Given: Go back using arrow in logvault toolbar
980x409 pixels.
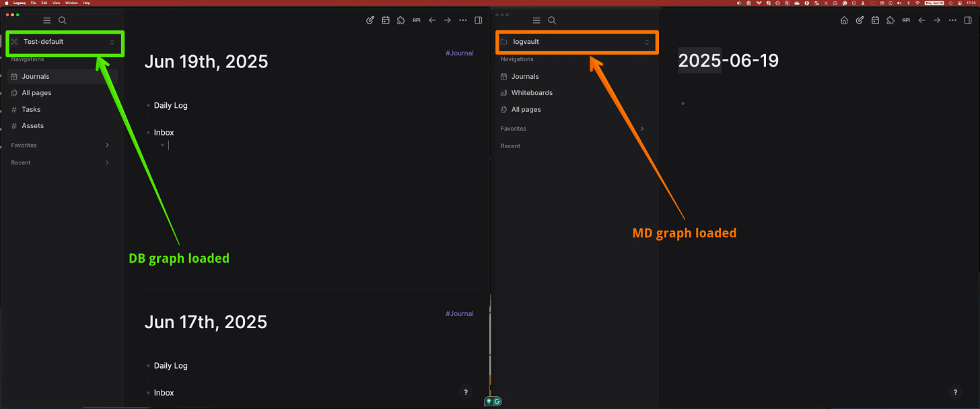Looking at the screenshot, I should [921, 20].
